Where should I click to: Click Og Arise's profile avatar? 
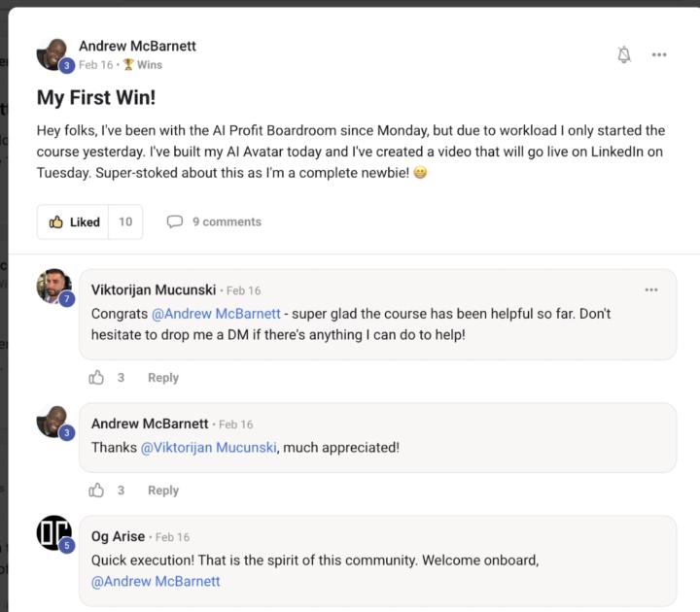coord(52,532)
